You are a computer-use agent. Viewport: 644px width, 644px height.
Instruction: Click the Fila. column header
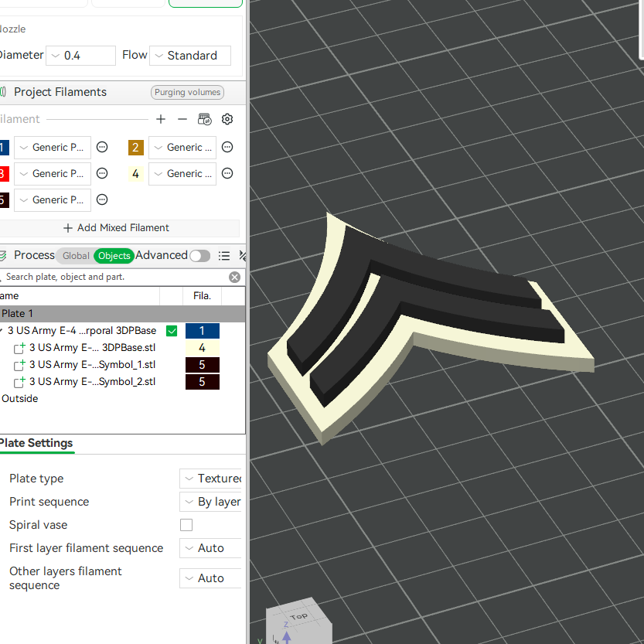[x=202, y=295]
